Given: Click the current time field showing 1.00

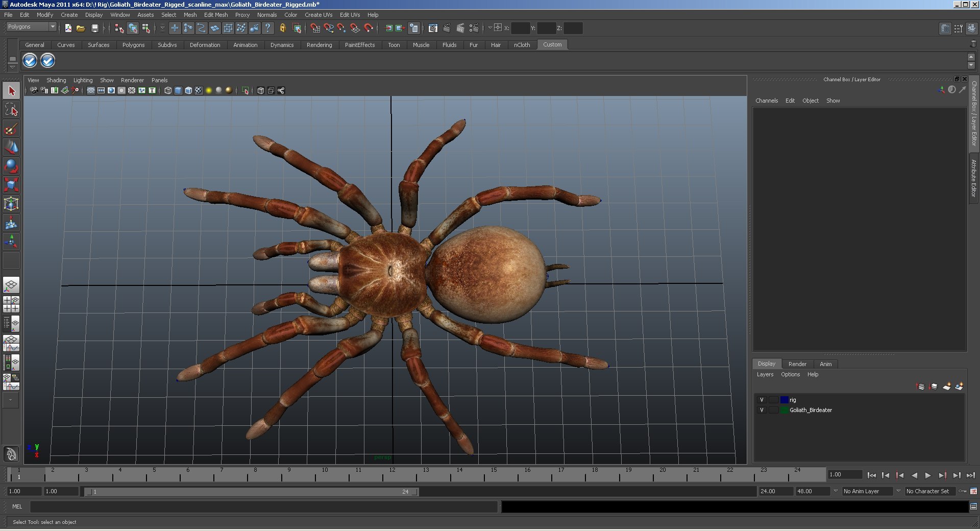Looking at the screenshot, I should click(x=845, y=475).
